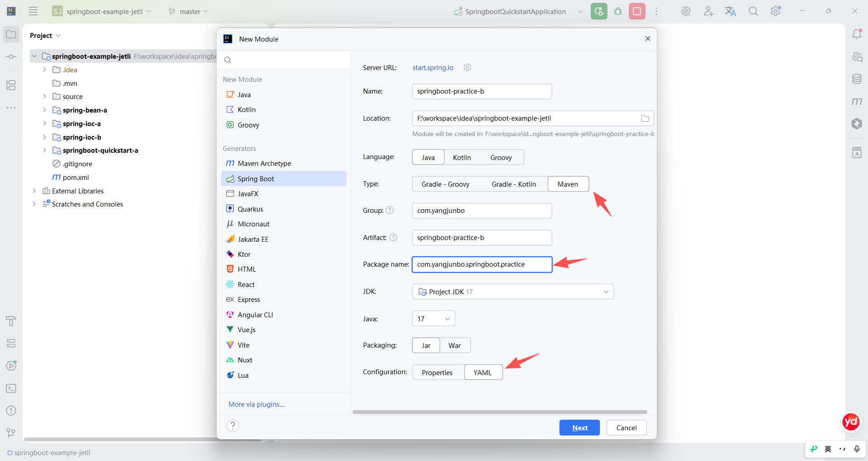Open Search Everywhere magnifier icon
This screenshot has height=461, width=868.
pos(753,11)
